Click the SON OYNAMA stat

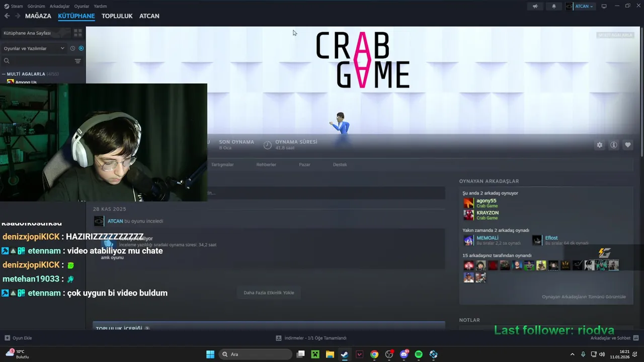point(236,145)
